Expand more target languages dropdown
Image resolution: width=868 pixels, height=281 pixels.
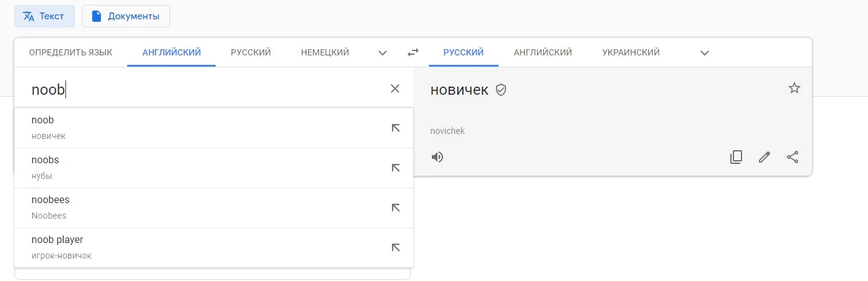click(x=705, y=53)
